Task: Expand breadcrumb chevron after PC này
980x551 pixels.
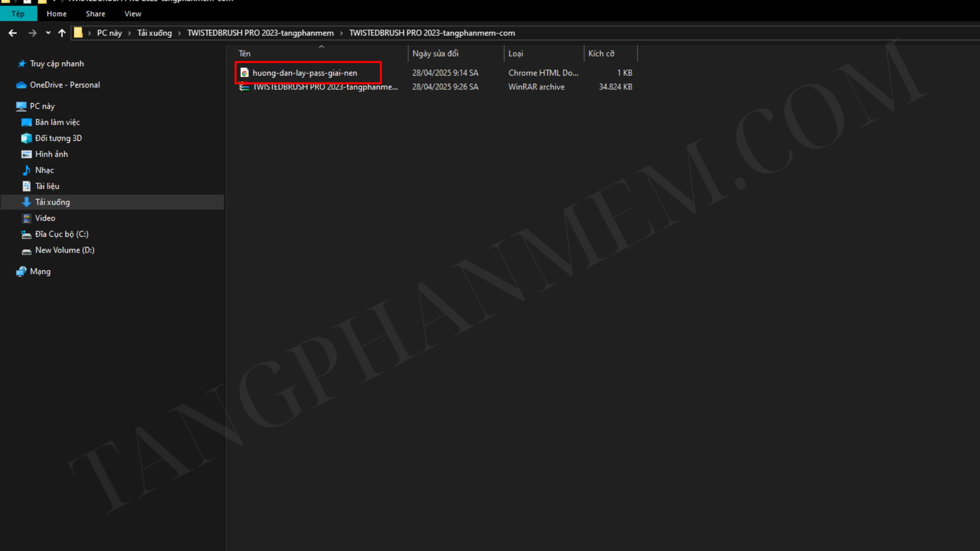Action: tap(130, 33)
